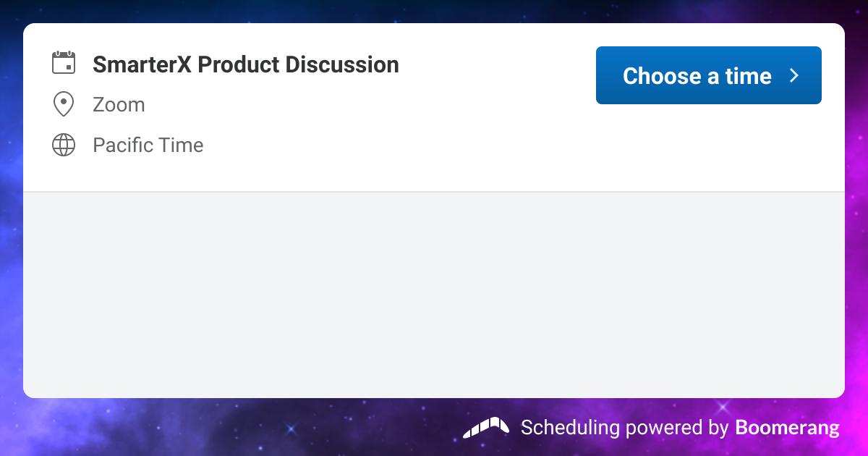868x456 pixels.
Task: Click the right chevron arrow on the blue button
Action: point(794,75)
